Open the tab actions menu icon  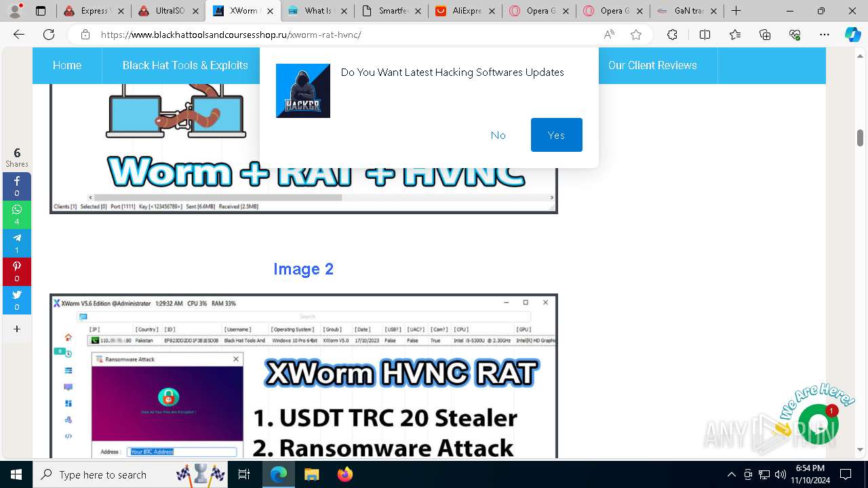click(x=41, y=11)
